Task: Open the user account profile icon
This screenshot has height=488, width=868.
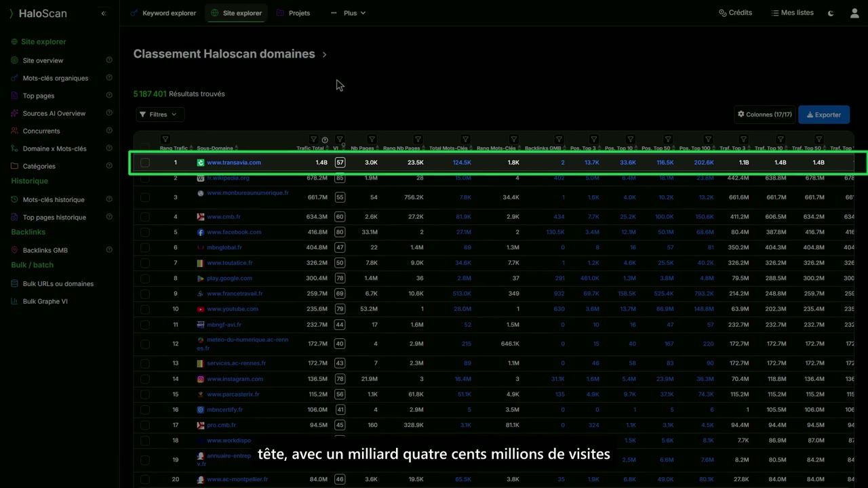Action: (x=854, y=13)
